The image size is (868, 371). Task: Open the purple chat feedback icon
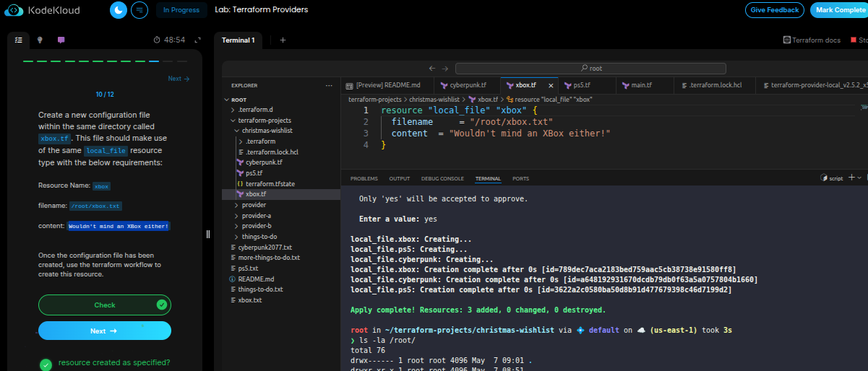click(x=61, y=40)
